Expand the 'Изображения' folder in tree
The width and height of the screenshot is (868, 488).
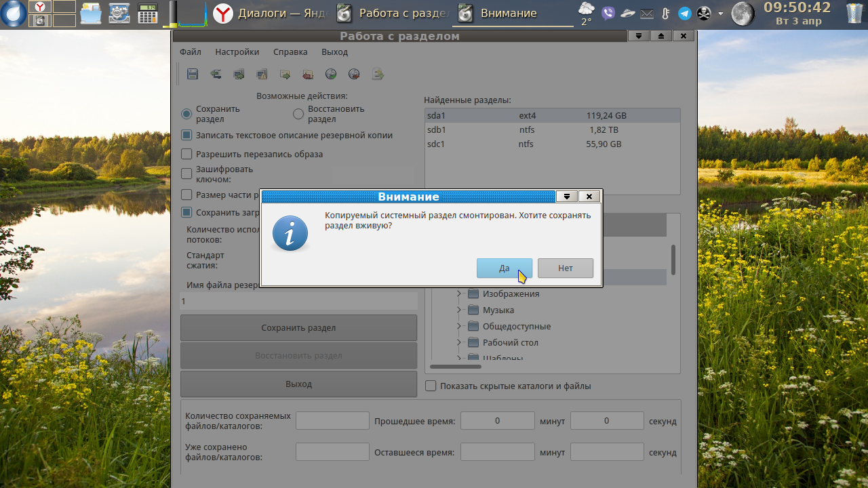coord(459,293)
